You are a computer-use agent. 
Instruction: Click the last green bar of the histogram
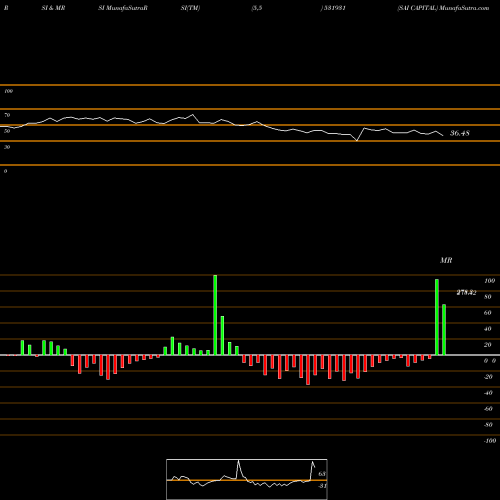tap(444, 330)
